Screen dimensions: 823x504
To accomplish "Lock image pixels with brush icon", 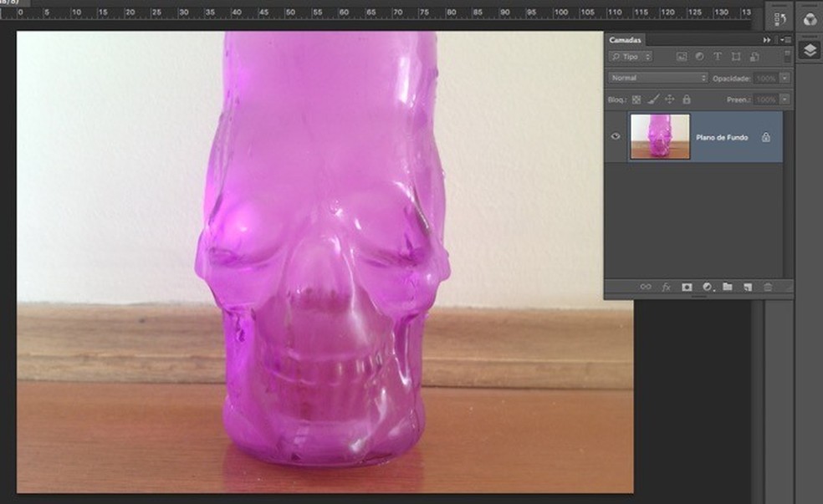I will coord(653,99).
